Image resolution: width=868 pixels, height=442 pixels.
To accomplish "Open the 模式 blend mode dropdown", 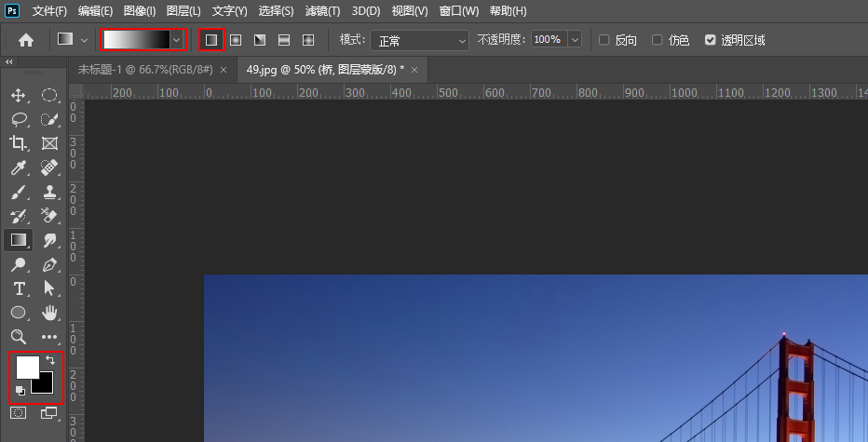I will (420, 40).
